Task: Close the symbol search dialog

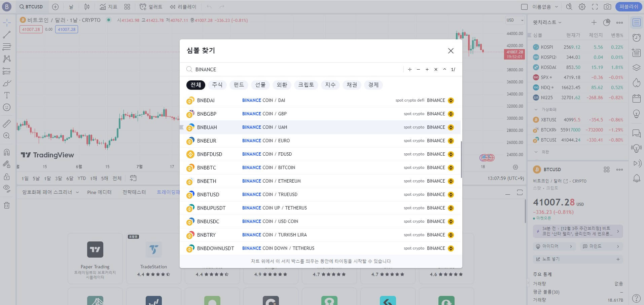Action: click(451, 51)
